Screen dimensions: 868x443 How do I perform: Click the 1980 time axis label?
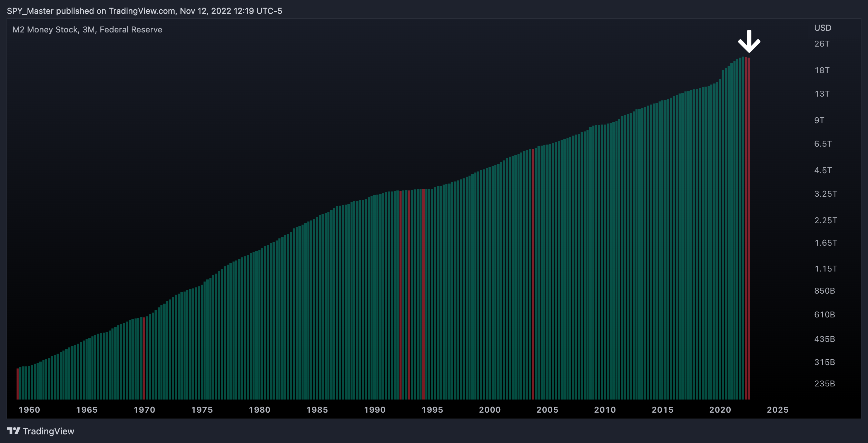coord(260,410)
